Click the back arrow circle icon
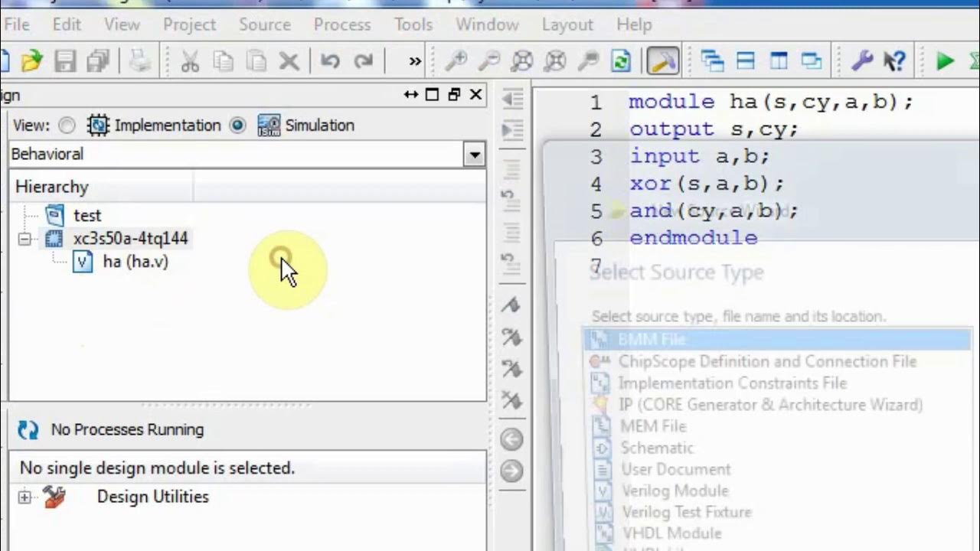The width and height of the screenshot is (980, 551). [x=511, y=439]
